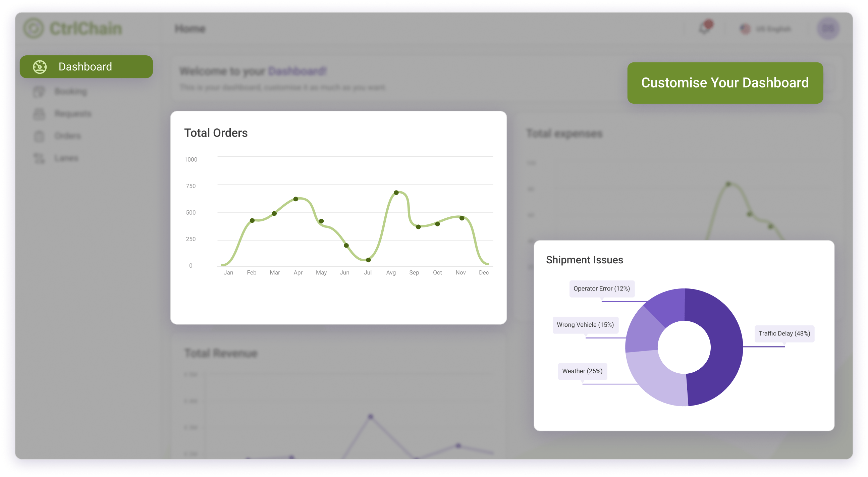
Task: Click the Requests sidebar icon
Action: coord(39,114)
